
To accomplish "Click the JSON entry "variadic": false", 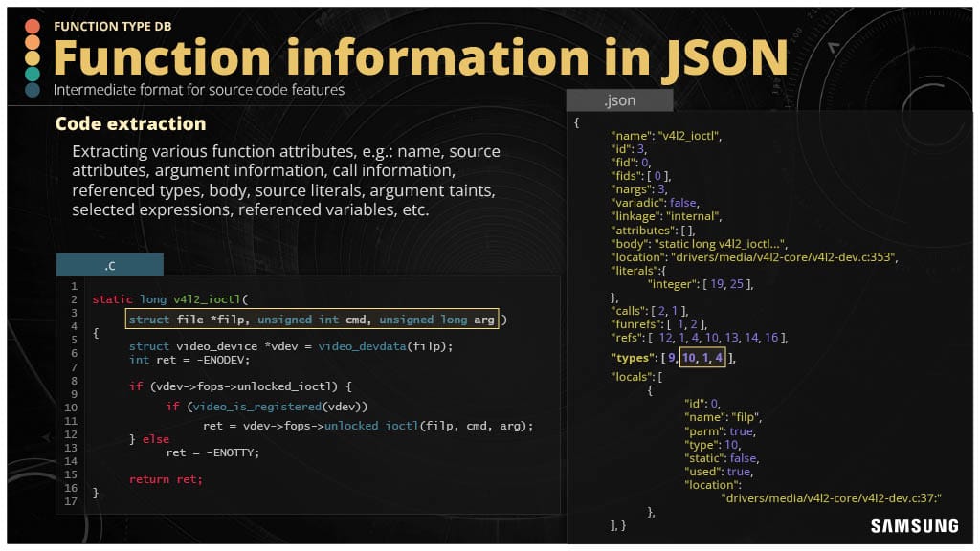I will click(x=655, y=203).
